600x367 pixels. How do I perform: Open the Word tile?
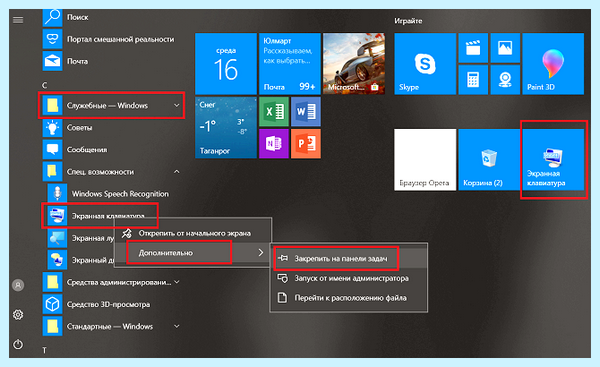[306, 112]
